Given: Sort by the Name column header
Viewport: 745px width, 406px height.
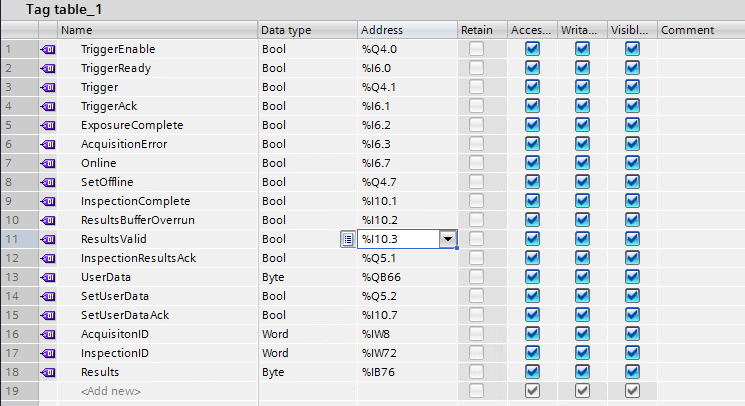Looking at the screenshot, I should (x=158, y=30).
